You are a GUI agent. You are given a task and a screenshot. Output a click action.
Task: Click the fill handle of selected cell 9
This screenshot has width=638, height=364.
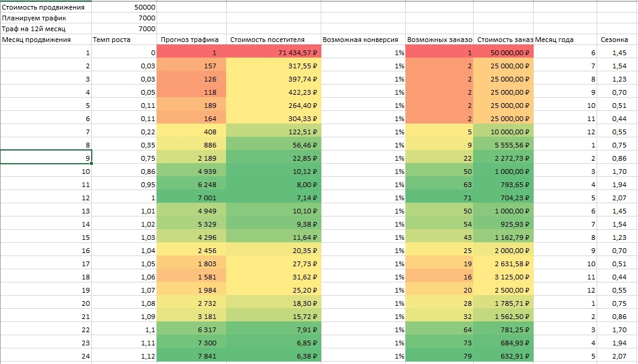(92, 163)
